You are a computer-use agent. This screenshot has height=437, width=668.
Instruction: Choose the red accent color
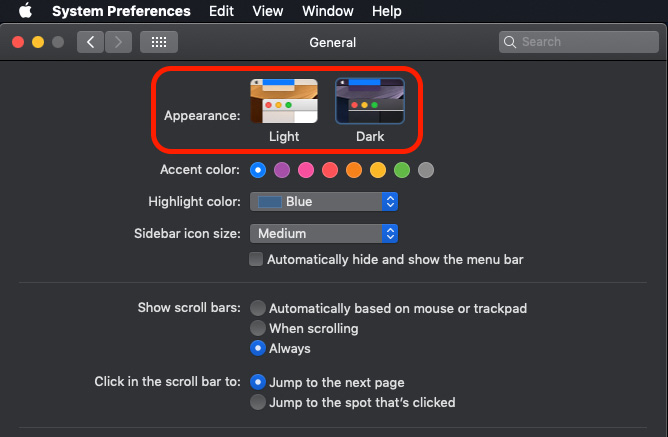[x=330, y=170]
